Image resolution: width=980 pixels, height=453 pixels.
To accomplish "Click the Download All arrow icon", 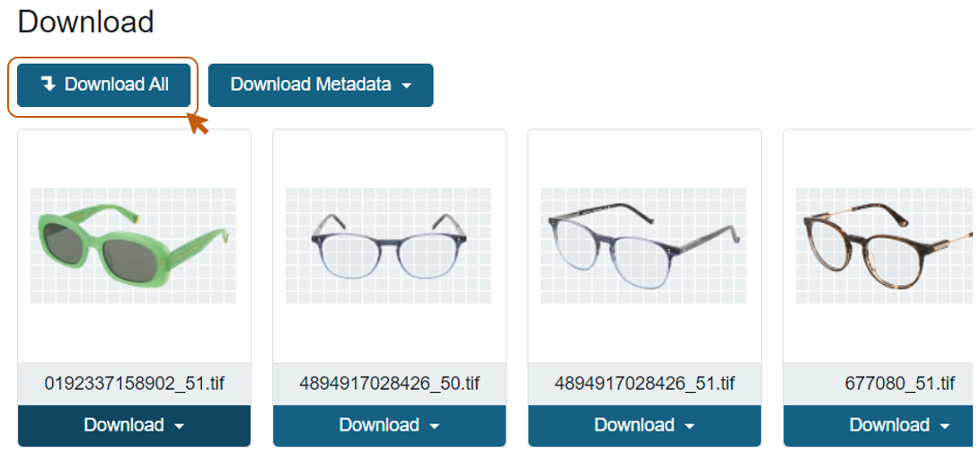I will pyautogui.click(x=49, y=84).
